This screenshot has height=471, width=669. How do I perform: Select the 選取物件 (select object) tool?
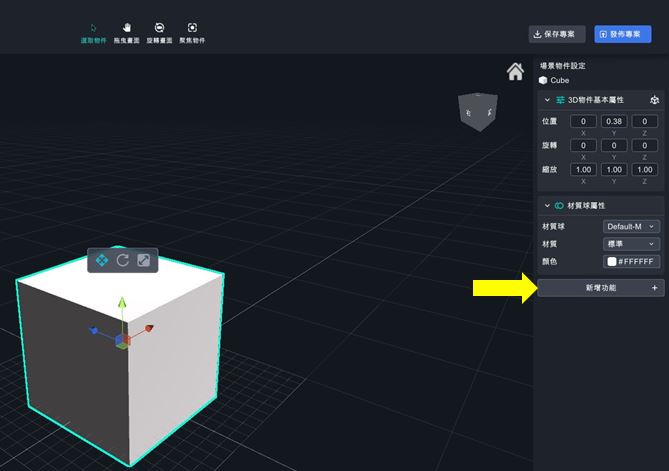93,34
